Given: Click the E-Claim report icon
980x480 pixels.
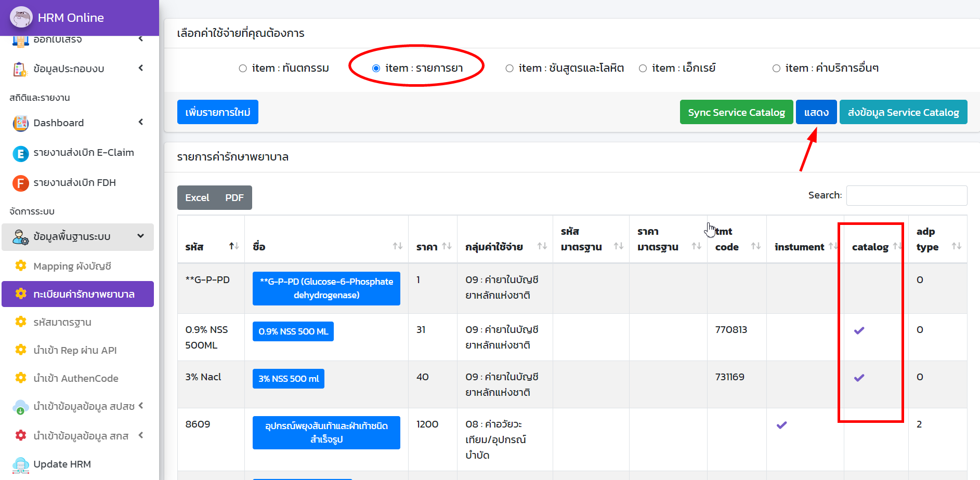Looking at the screenshot, I should coord(20,153).
